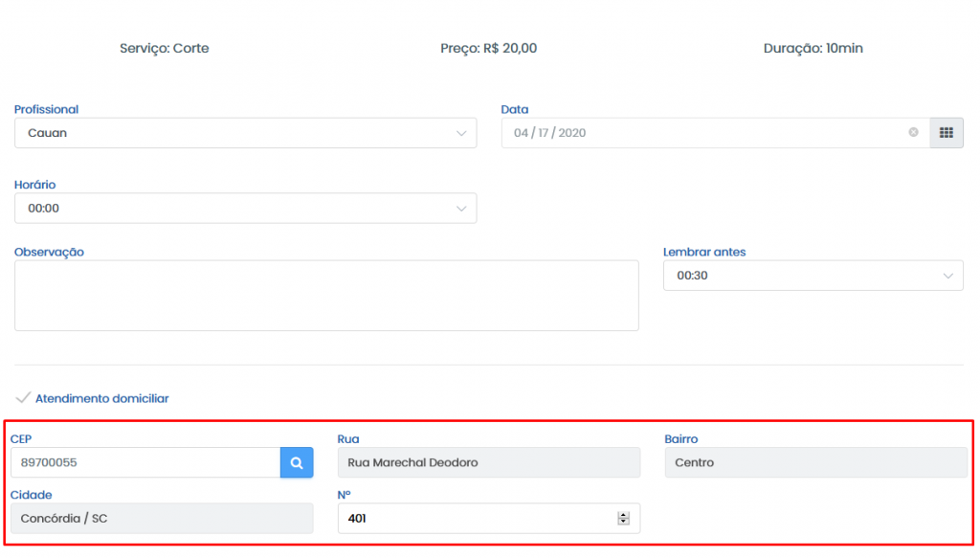Click the Atendimento domiciliar label text

pos(101,399)
